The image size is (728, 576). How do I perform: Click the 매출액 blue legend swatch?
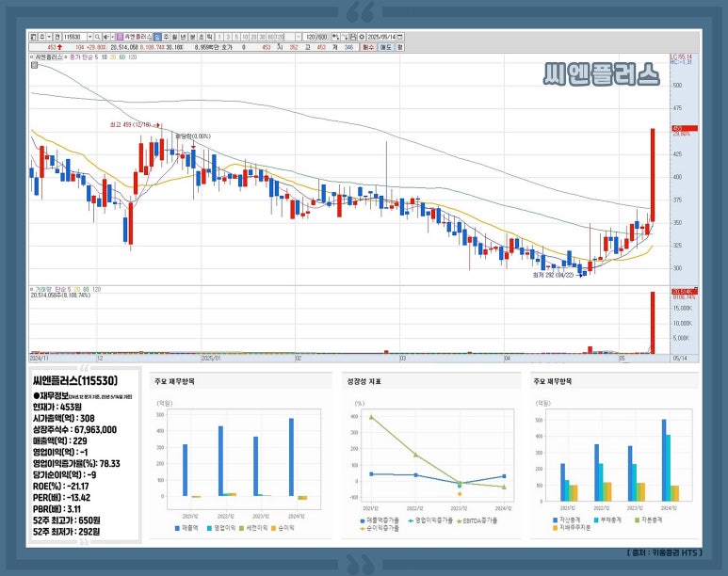click(x=177, y=528)
